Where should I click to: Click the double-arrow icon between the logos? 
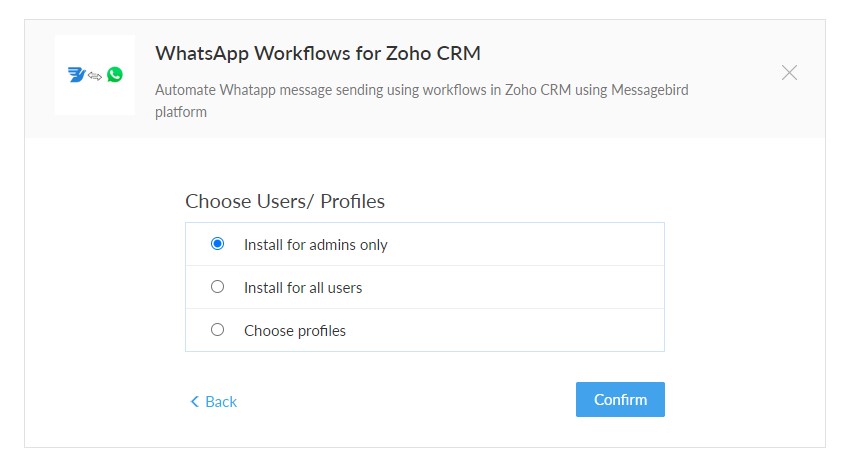[95, 76]
